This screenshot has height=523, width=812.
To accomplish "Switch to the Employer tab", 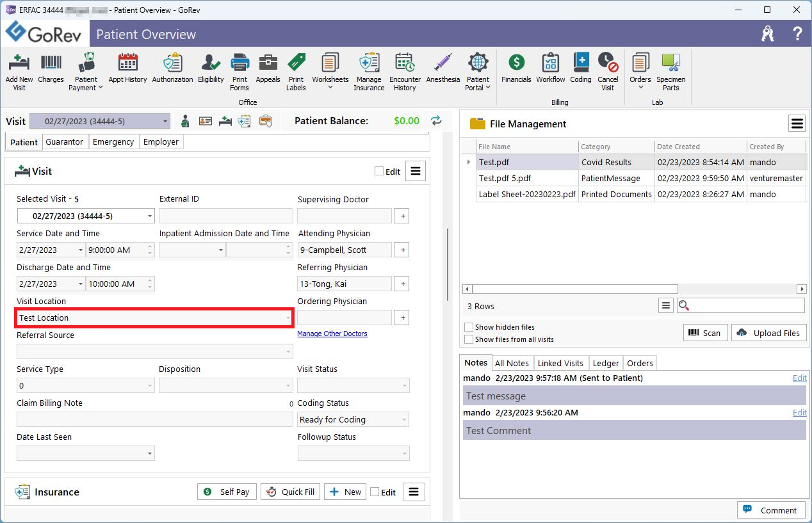I will tap(161, 142).
